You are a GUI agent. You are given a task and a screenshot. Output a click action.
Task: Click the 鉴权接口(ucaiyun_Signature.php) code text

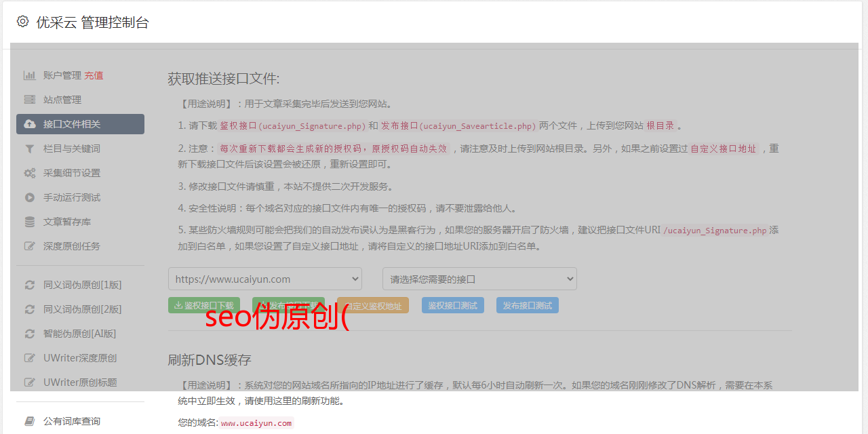click(293, 125)
